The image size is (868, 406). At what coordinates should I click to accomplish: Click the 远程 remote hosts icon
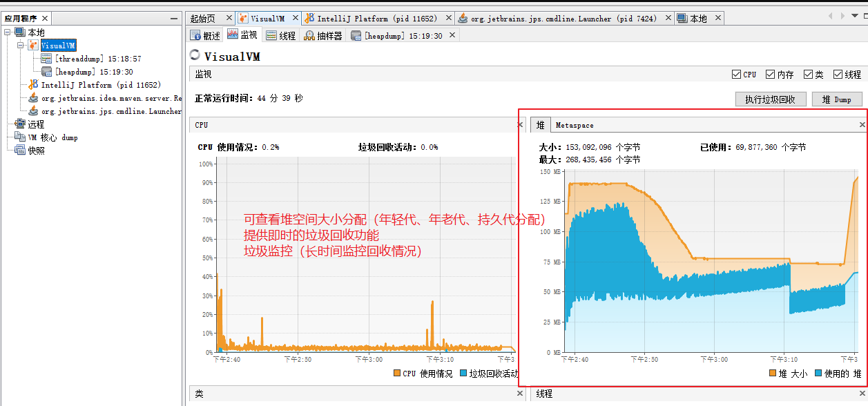pos(19,124)
